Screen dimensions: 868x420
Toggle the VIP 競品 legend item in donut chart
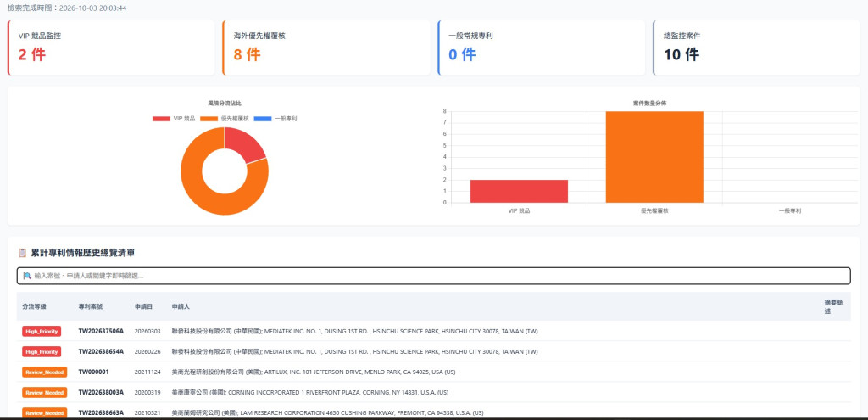coord(174,119)
